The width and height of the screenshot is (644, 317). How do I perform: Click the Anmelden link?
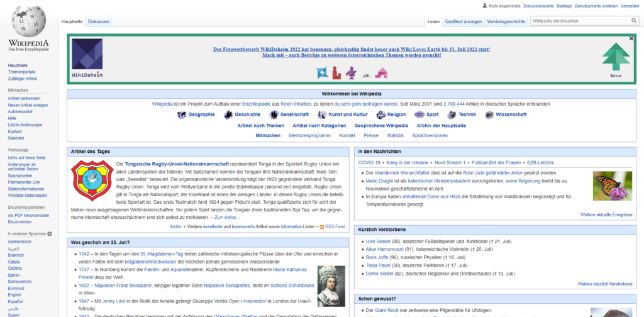coord(630,6)
